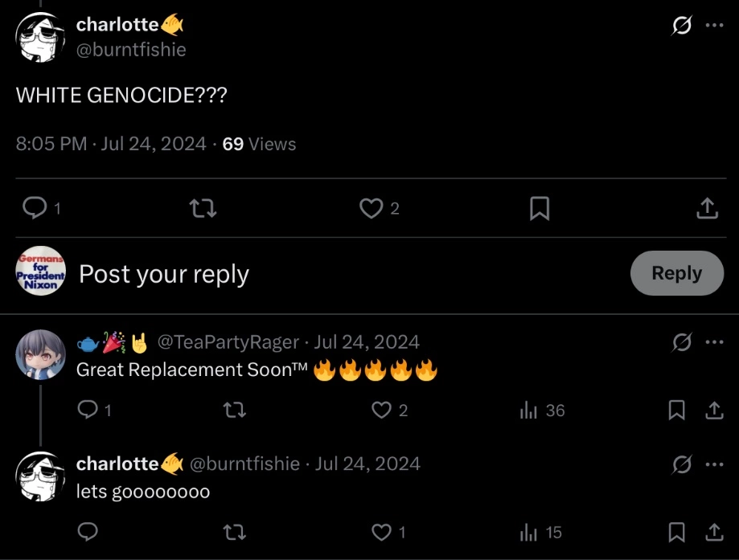This screenshot has height=560, width=739.
Task: Repost TeaPartyRager's reply
Action: [234, 411]
